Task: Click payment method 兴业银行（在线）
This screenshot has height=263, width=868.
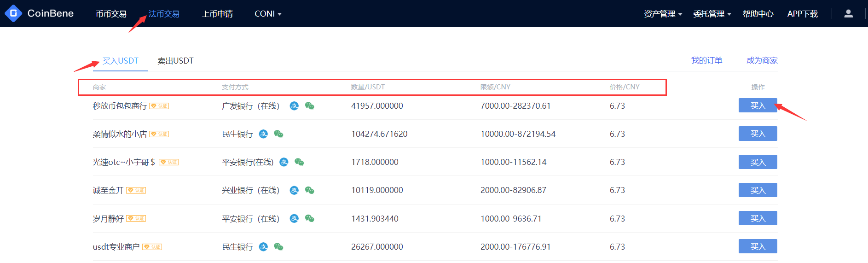Action: pos(251,190)
